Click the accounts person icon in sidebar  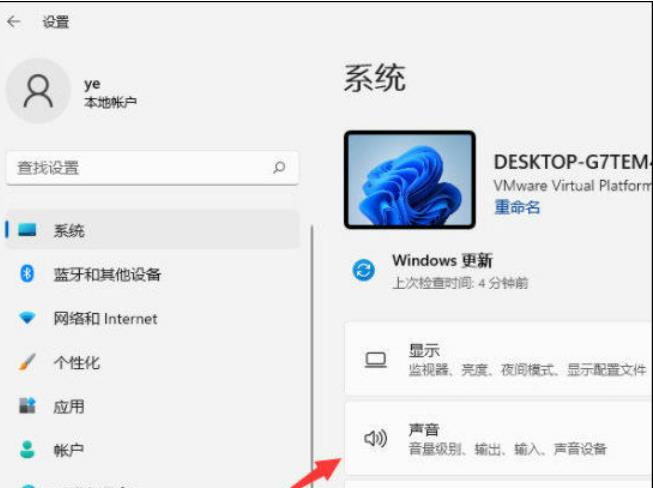[x=27, y=450]
